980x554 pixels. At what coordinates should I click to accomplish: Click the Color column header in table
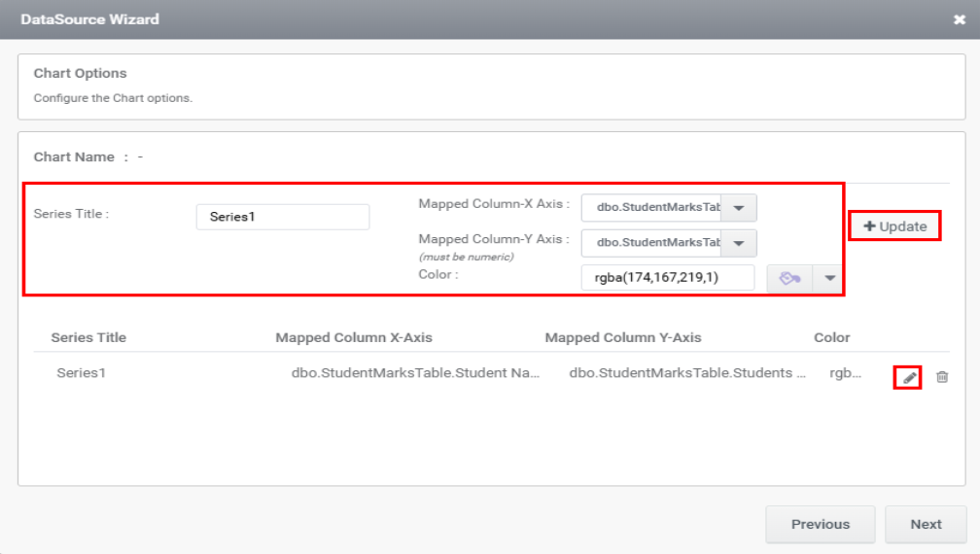(x=831, y=337)
